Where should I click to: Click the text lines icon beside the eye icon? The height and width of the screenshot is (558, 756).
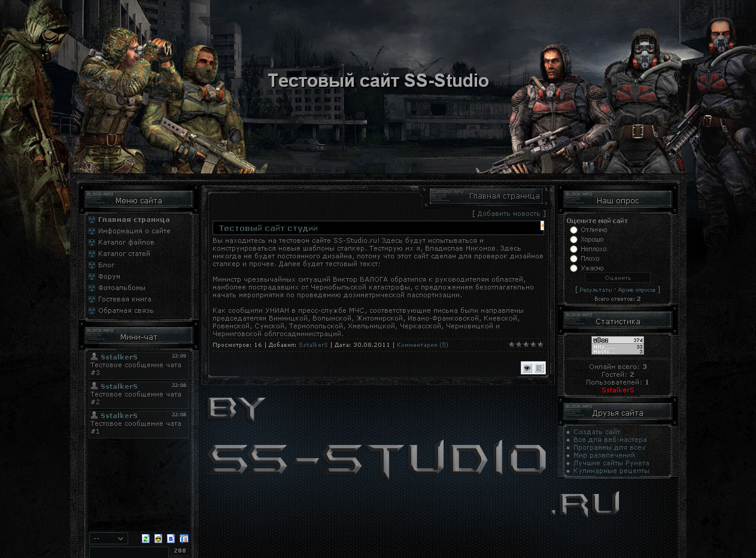click(x=539, y=368)
